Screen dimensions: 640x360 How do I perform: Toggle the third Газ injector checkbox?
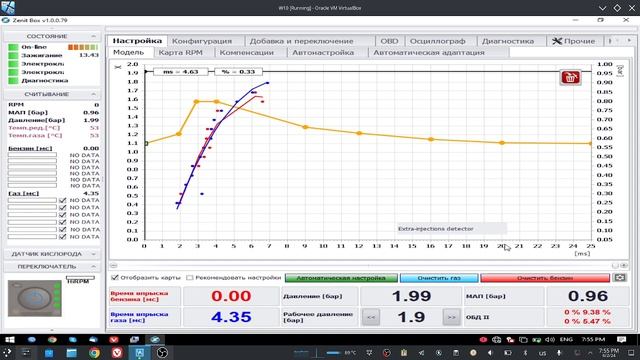coord(62,215)
